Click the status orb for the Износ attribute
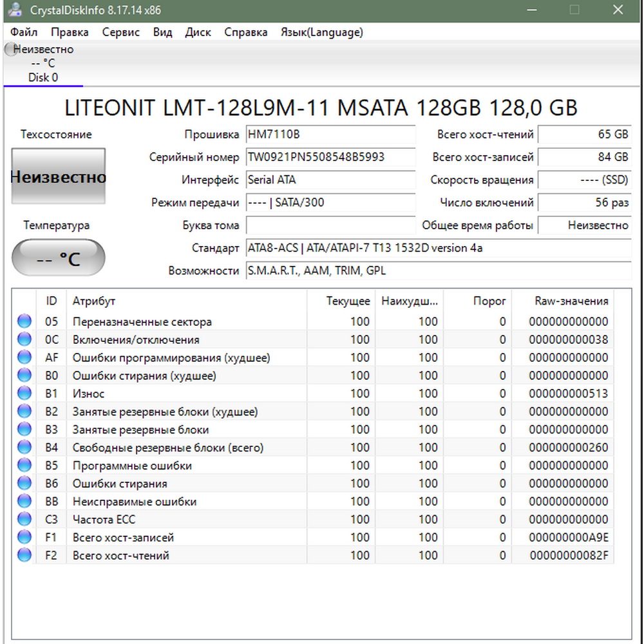 (x=24, y=393)
